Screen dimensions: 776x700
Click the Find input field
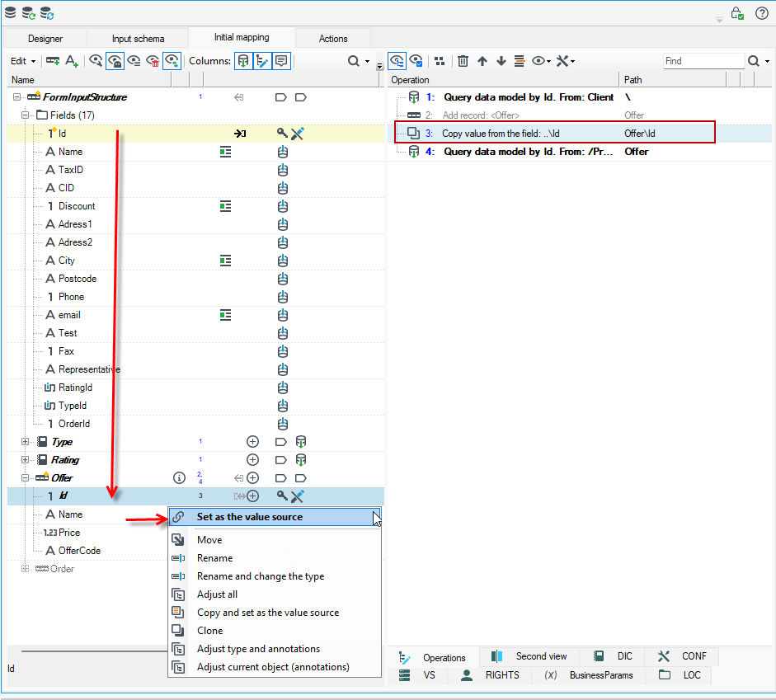point(703,61)
